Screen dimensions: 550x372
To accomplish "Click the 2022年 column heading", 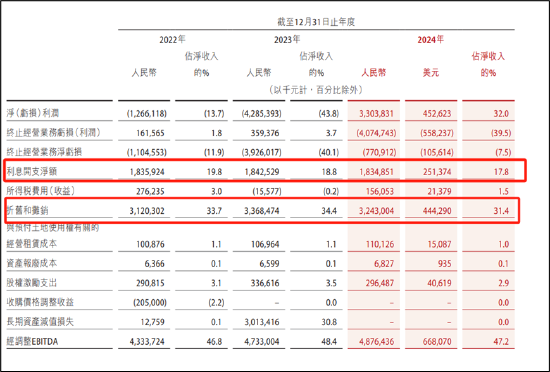I will pos(172,39).
